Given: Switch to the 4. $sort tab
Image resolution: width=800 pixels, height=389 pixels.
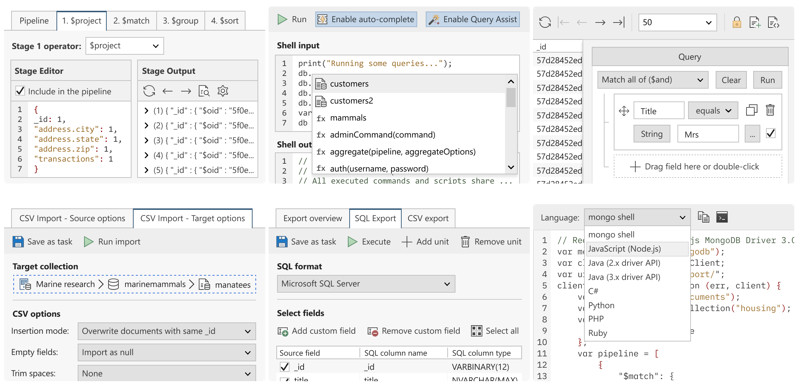Looking at the screenshot, I should 226,21.
